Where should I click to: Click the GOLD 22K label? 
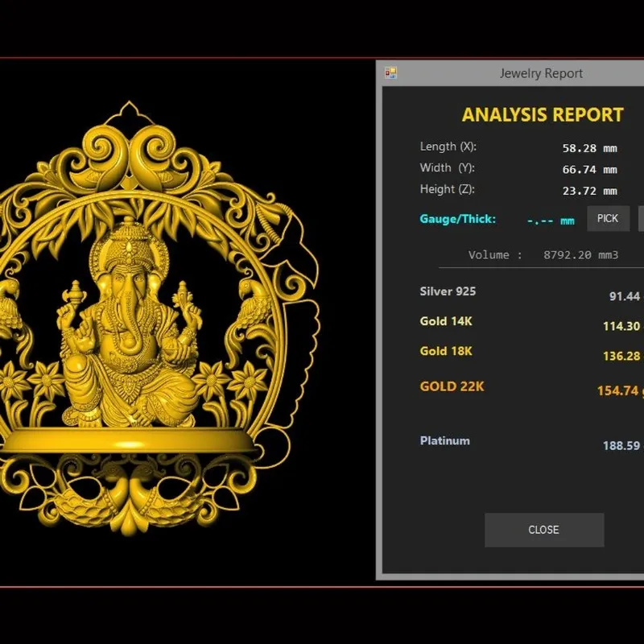[452, 386]
